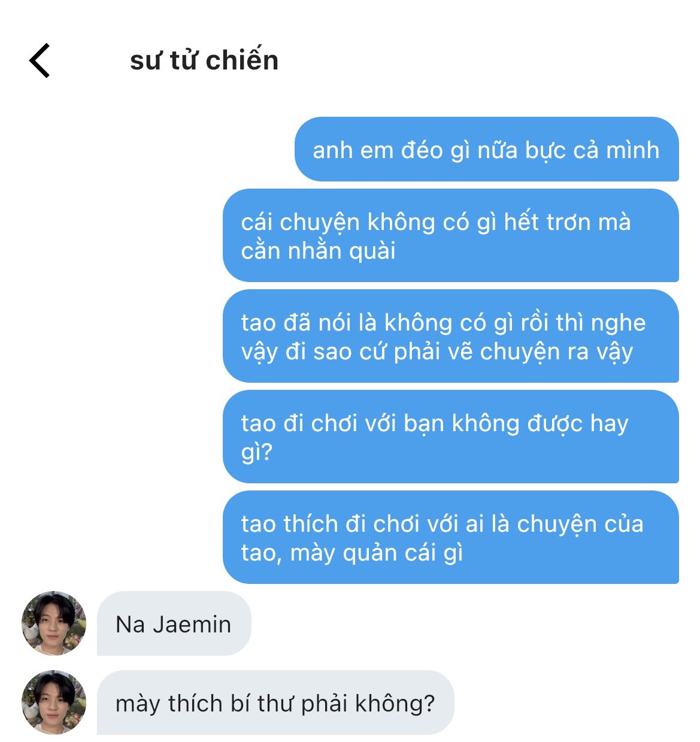Screen dimensions: 700x742
Task: Tap the avatar next to 'mày thích bí thư' message
Action: pyautogui.click(x=54, y=702)
